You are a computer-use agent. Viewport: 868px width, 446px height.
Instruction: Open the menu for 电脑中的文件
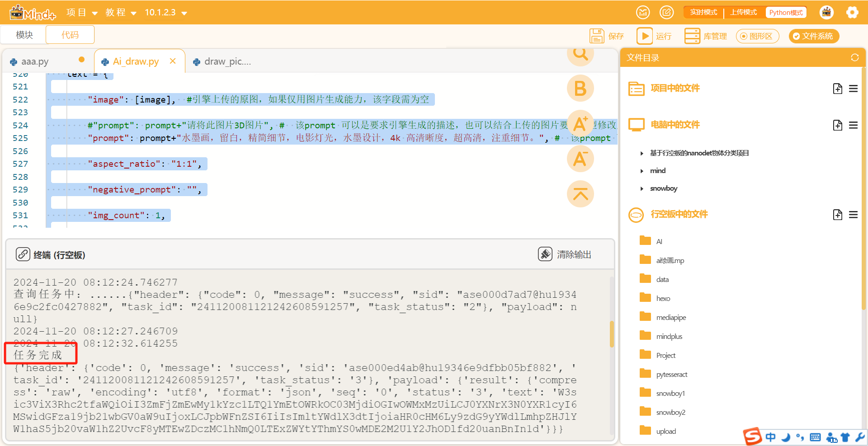click(854, 125)
